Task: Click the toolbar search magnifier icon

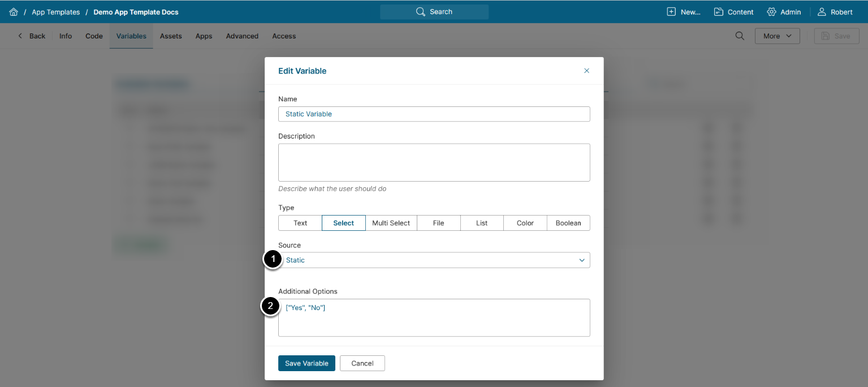Action: point(740,36)
